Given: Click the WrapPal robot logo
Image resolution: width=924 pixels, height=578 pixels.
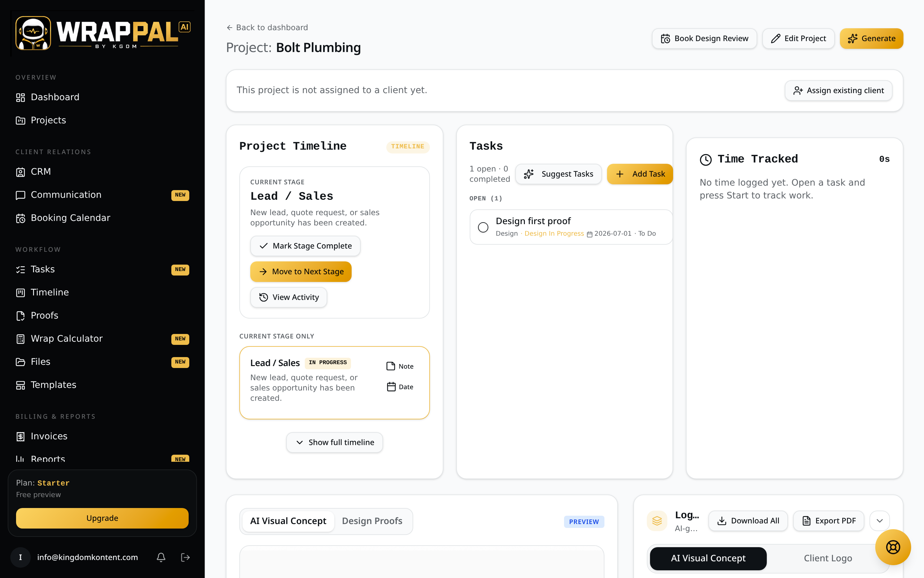Looking at the screenshot, I should (x=33, y=33).
